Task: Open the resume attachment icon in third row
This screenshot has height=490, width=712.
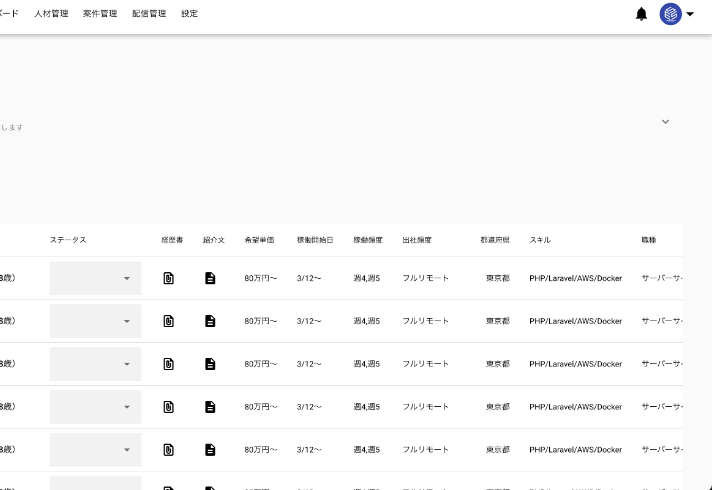Action: [x=168, y=364]
